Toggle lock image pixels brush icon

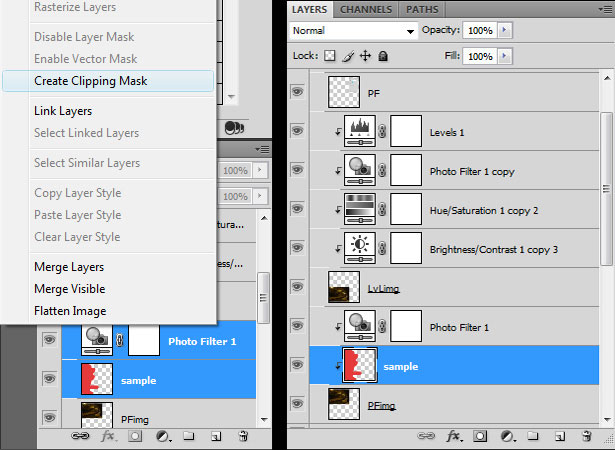348,56
